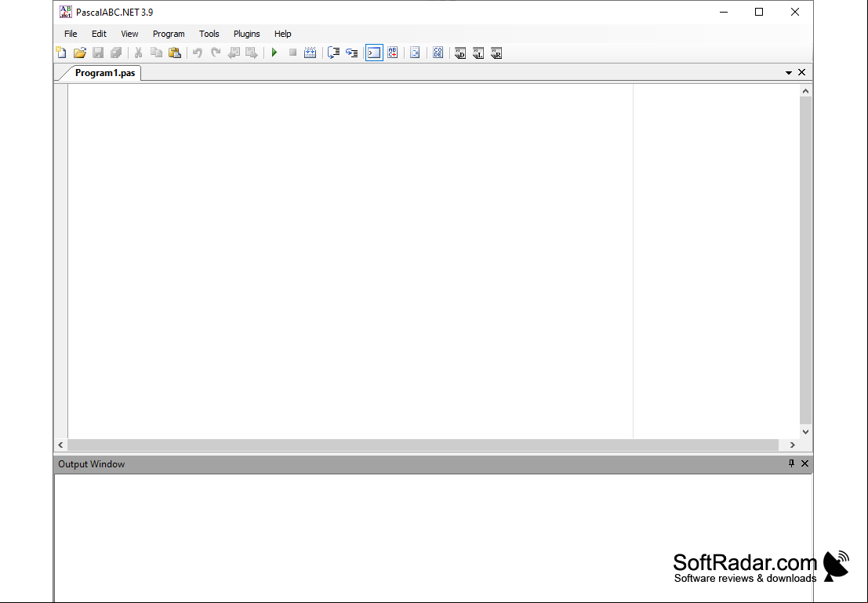Viewport: 868px width, 603px height.
Task: Click the CODE toolbar icon
Action: point(438,53)
